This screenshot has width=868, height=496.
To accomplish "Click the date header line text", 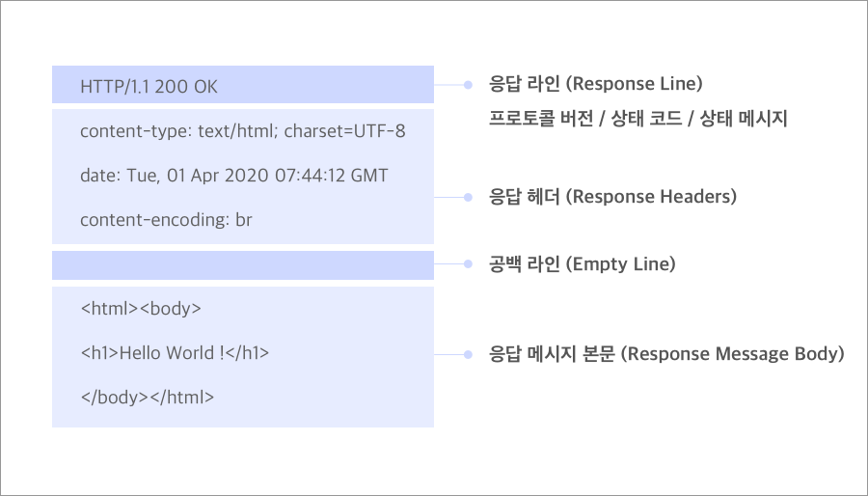I will pyautogui.click(x=234, y=176).
